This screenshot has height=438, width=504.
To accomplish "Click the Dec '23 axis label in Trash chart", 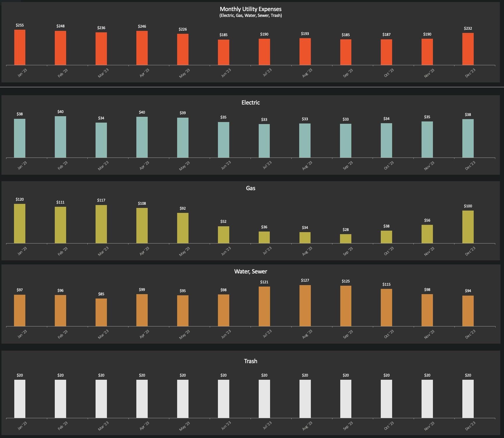I will click(470, 426).
